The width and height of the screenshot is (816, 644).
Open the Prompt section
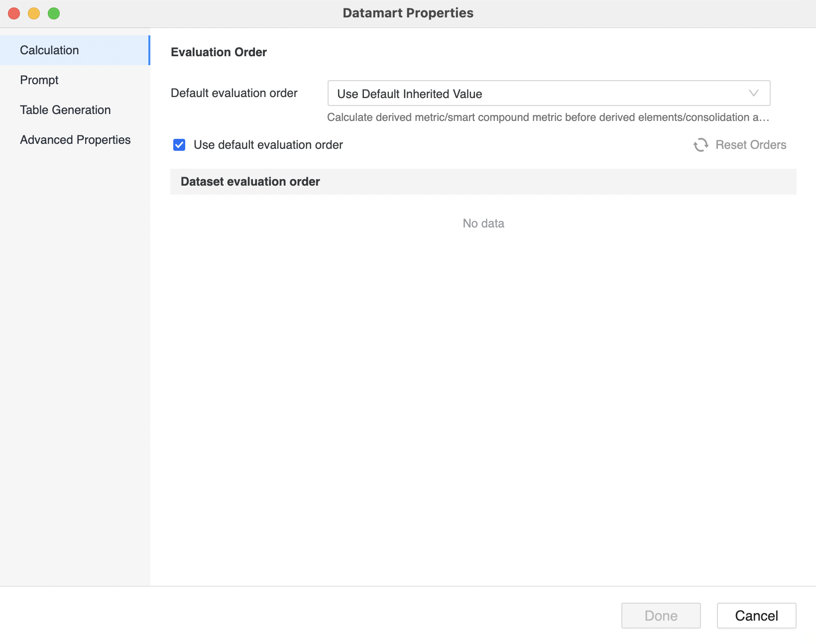[x=39, y=80]
